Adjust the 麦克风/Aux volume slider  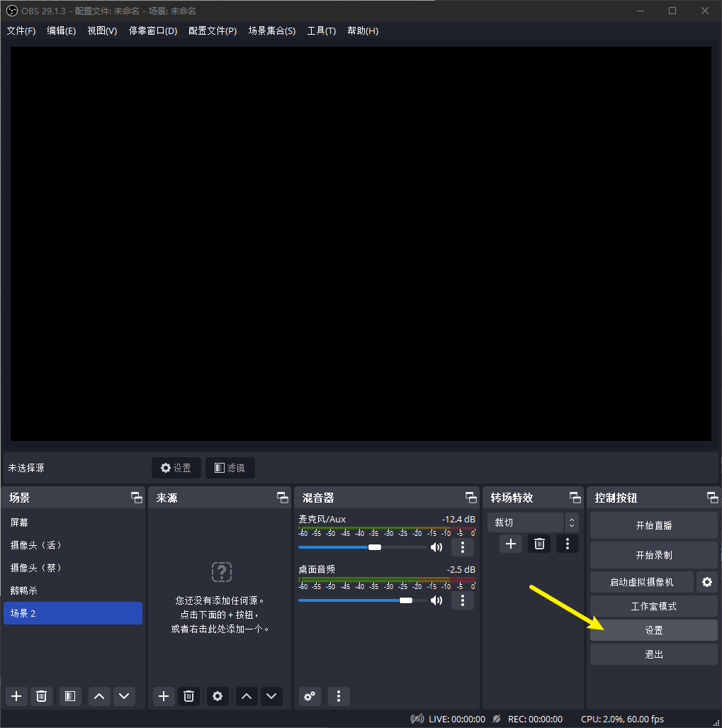[363, 547]
